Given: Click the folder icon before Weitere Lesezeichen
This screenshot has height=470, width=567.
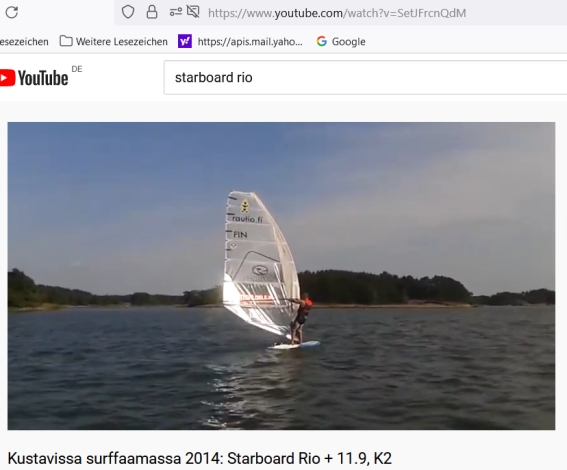Looking at the screenshot, I should 66,41.
